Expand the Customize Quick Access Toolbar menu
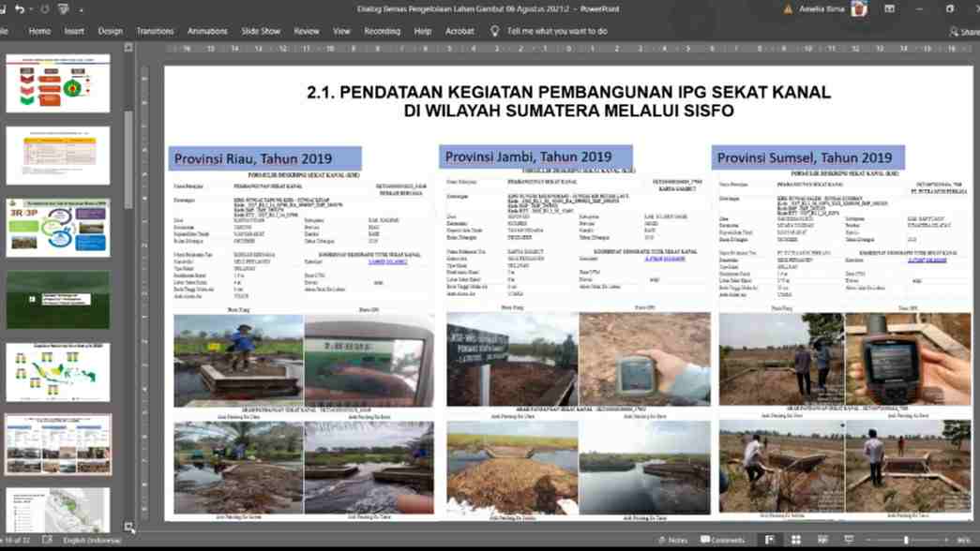The width and height of the screenshot is (980, 551). click(x=81, y=9)
